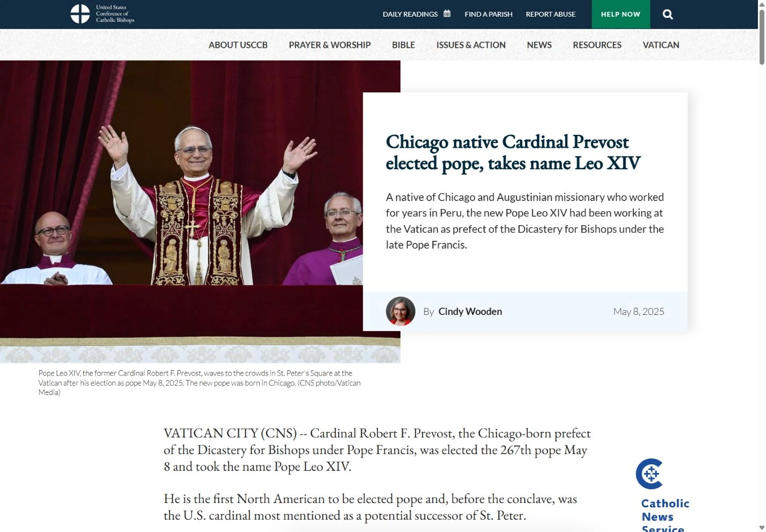Viewport: 766px width, 532px height.
Task: Open the Report Abuse link
Action: pyautogui.click(x=550, y=14)
